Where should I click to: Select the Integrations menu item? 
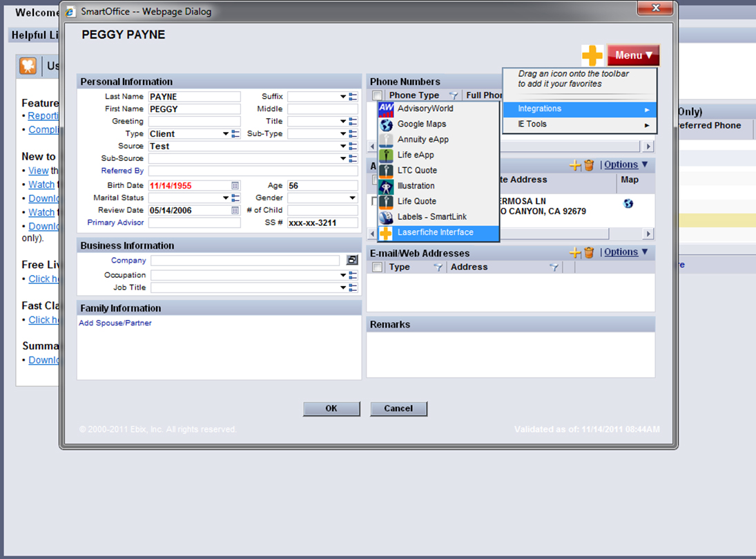[579, 110]
